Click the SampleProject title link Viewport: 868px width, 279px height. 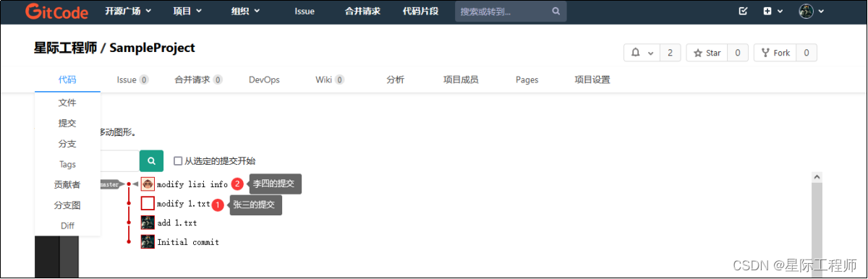[x=152, y=48]
